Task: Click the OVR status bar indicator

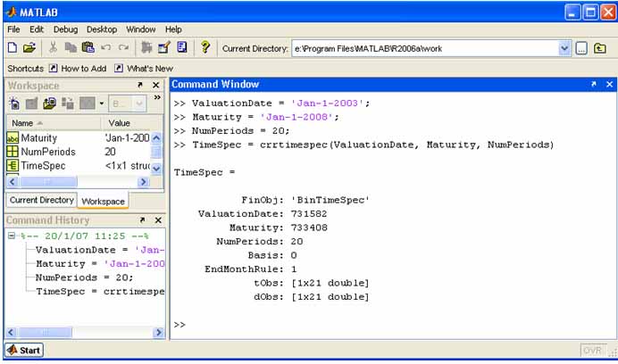Action: pyautogui.click(x=592, y=351)
